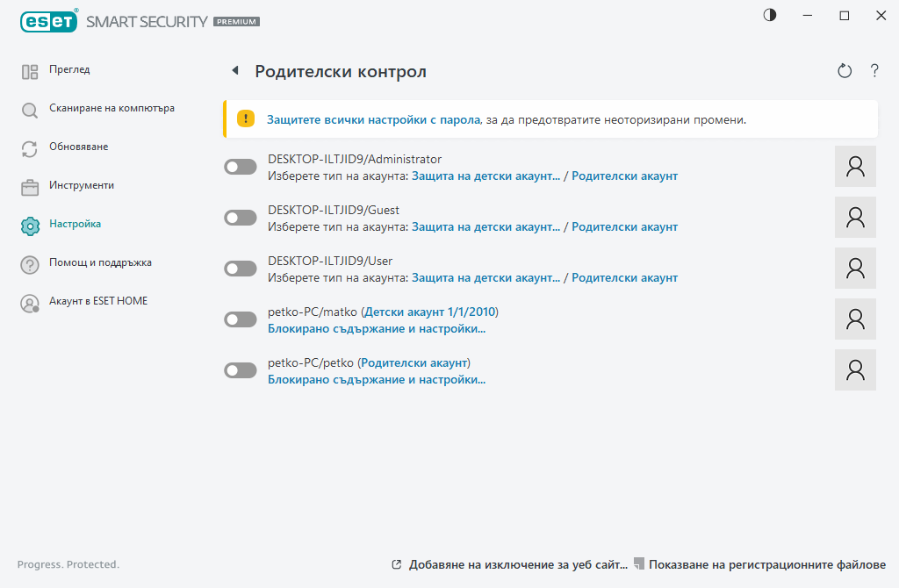Enable parental control for DESKTOP-ILTJID9/Administrator

(x=240, y=166)
